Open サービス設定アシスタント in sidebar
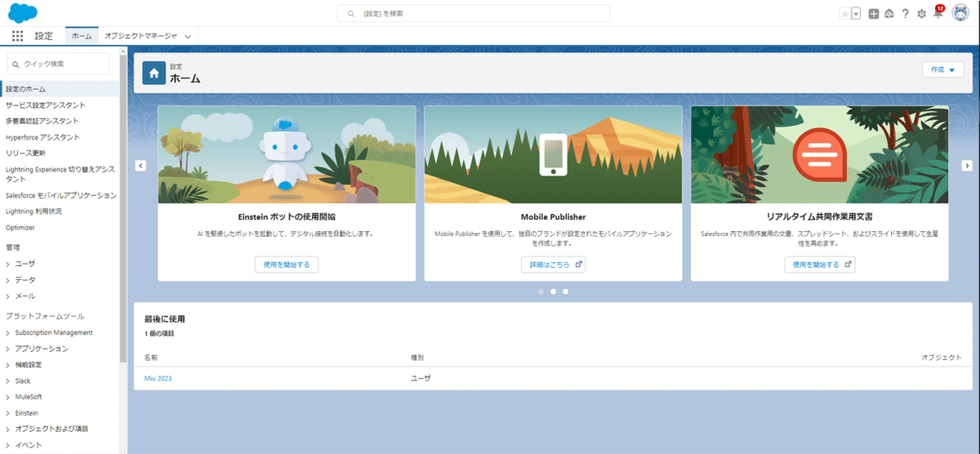The height and width of the screenshot is (454, 980). [x=45, y=105]
